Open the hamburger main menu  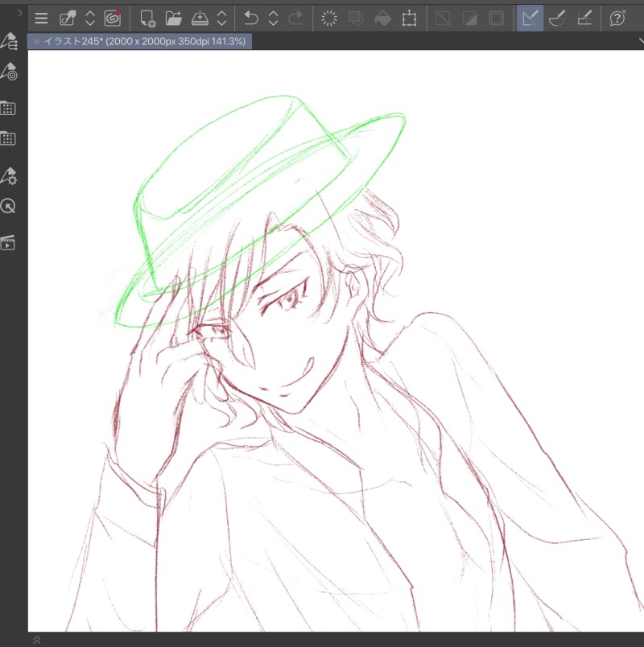pos(41,19)
